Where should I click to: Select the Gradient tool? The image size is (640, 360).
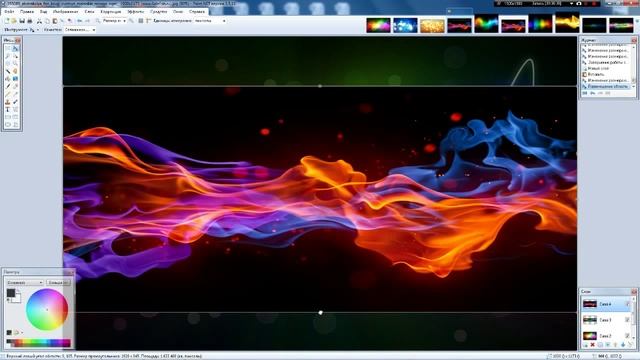pyautogui.click(x=15, y=79)
